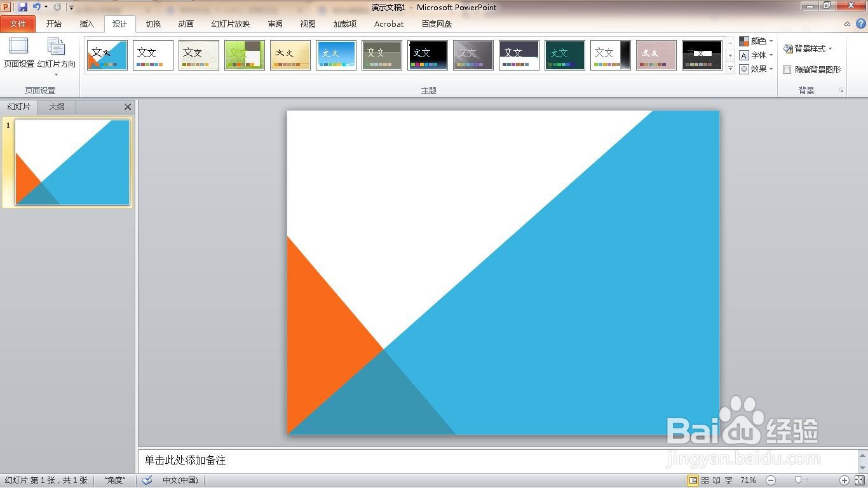The height and width of the screenshot is (488, 868).
Task: Click the ribbon minimize caret icon
Action: click(x=848, y=24)
